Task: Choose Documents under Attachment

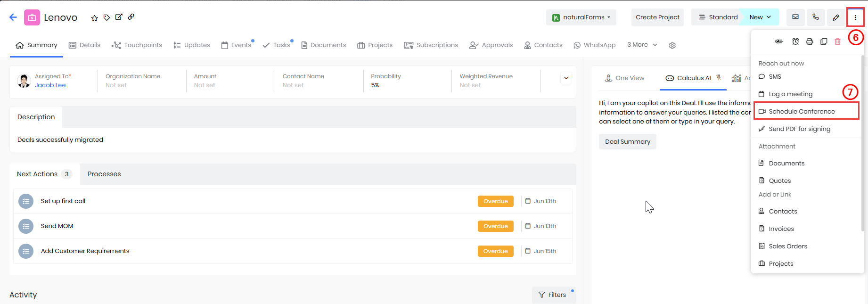Action: [806, 164]
